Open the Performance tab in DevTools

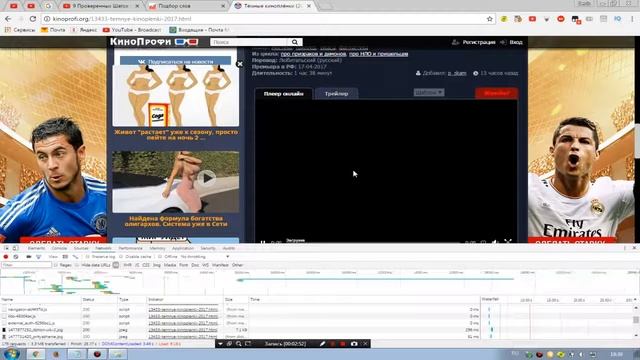131,248
